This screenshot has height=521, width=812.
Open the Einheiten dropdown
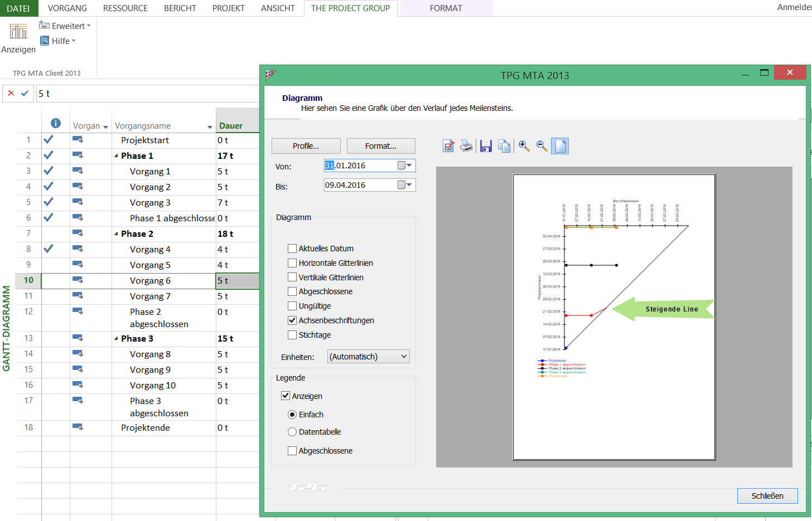368,357
